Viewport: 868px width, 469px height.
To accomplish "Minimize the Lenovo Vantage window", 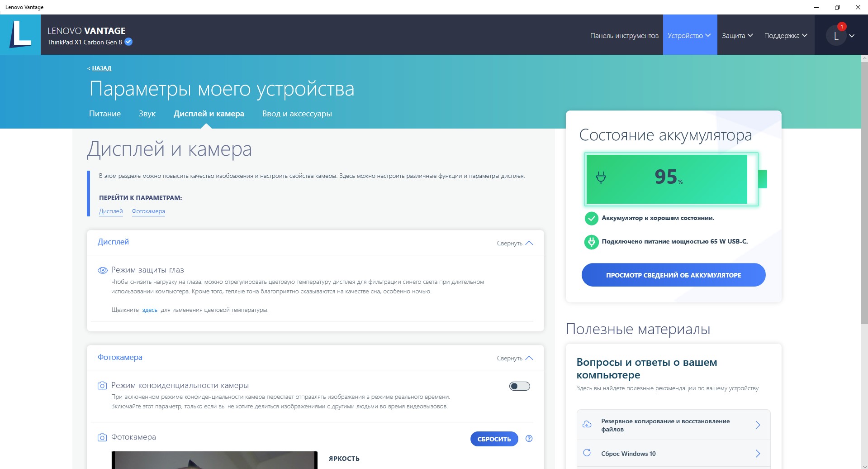I will tap(816, 7).
